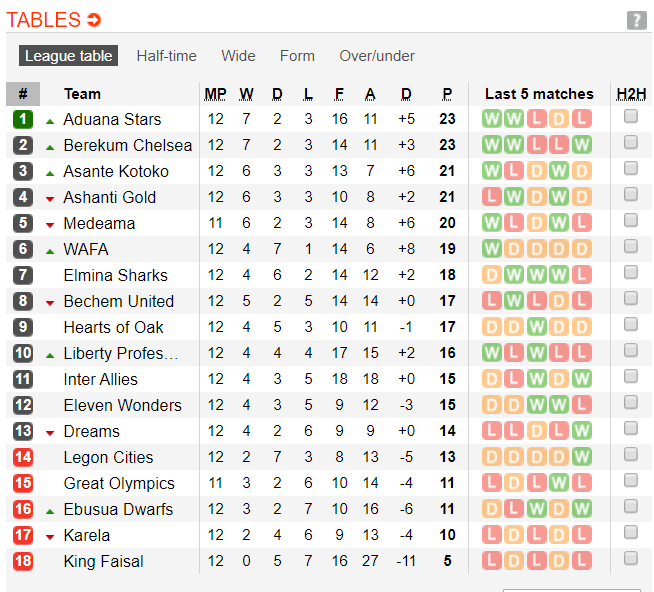Click the red rank 18 badge

[23, 561]
